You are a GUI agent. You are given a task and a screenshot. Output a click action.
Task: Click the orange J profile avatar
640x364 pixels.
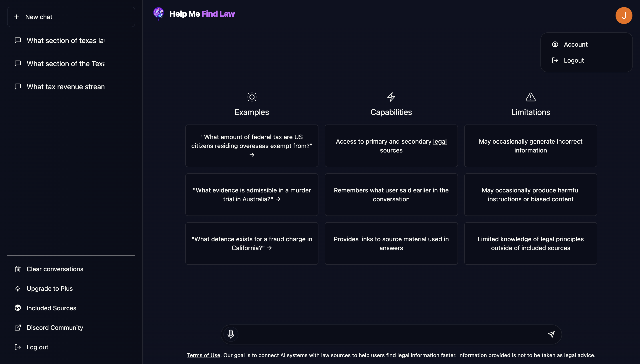click(x=624, y=16)
